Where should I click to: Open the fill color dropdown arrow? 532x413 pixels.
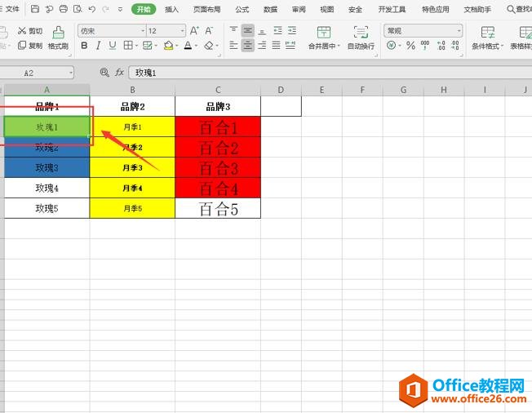pyautogui.click(x=177, y=46)
